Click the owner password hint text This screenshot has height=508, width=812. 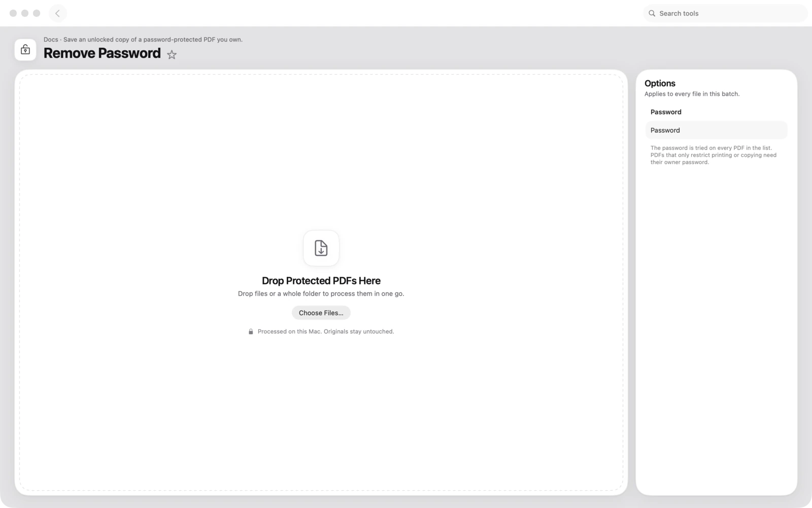[x=714, y=155]
